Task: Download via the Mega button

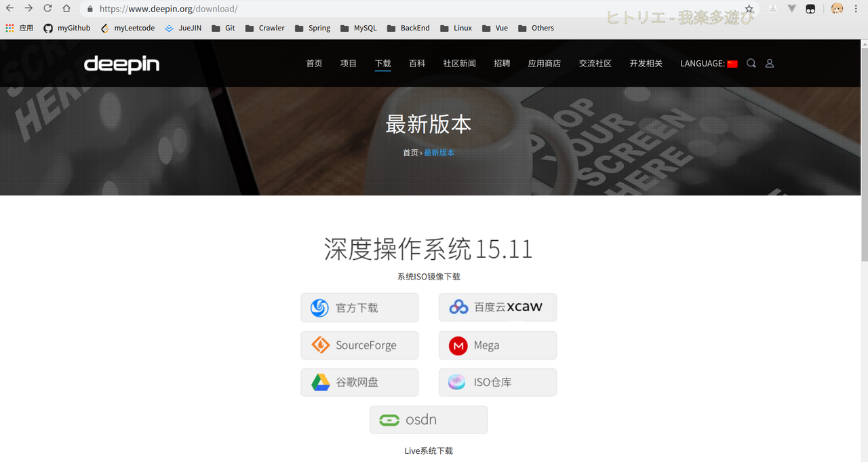Action: 498,345
